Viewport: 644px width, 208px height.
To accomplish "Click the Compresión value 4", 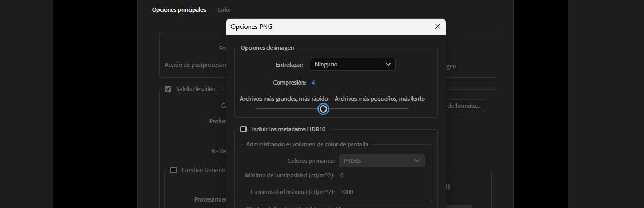I will [313, 83].
